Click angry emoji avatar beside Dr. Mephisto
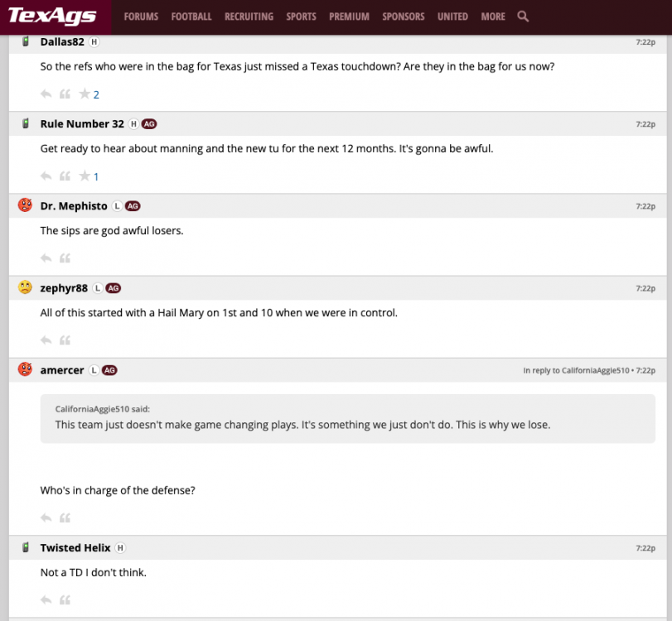The width and height of the screenshot is (672, 621). pos(25,205)
